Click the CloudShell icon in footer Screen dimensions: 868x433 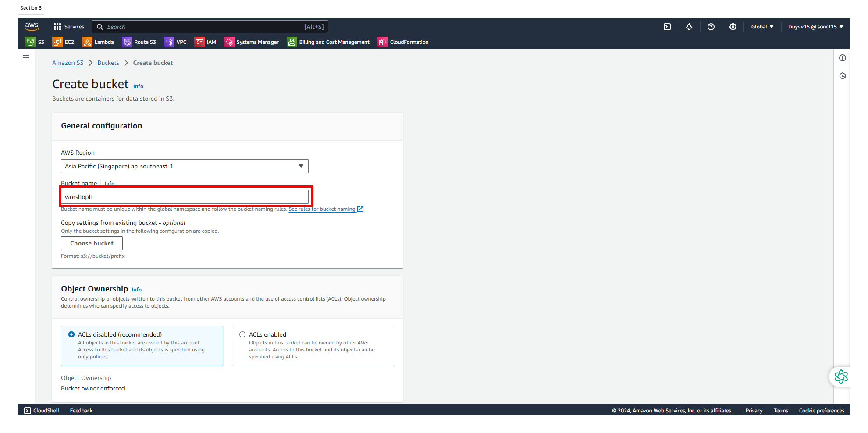pos(28,411)
